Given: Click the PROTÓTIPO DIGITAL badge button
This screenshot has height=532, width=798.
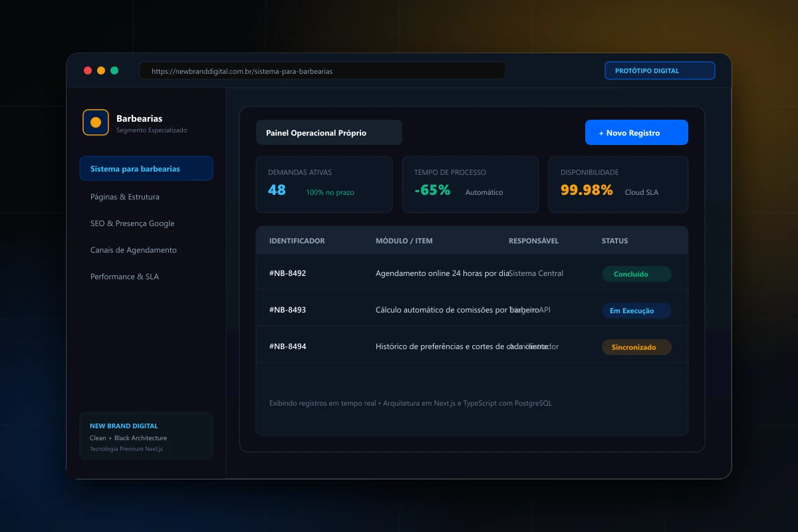Looking at the screenshot, I should click(x=660, y=70).
